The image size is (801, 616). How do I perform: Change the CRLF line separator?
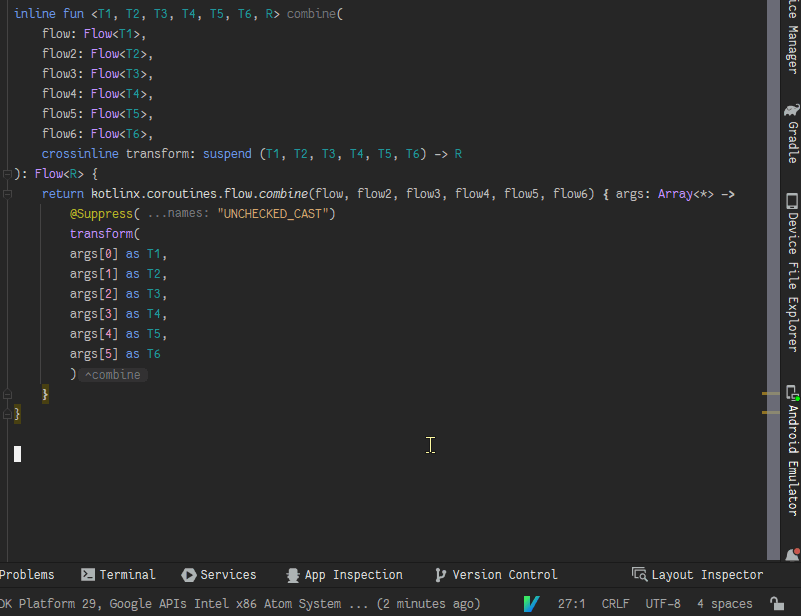615,604
